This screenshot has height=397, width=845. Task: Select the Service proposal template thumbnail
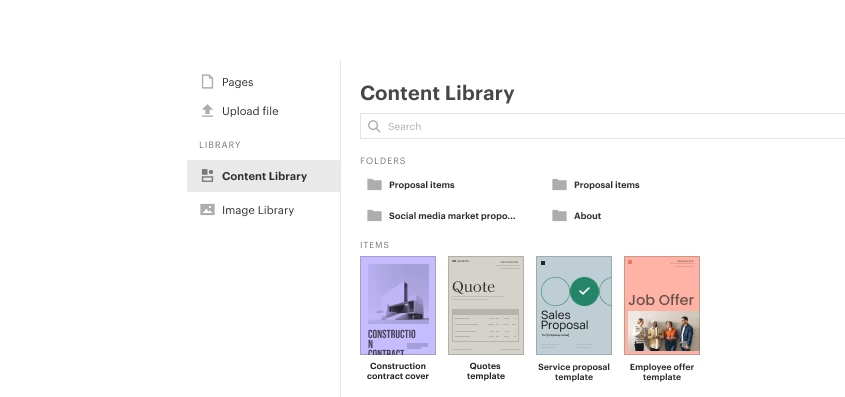574,305
